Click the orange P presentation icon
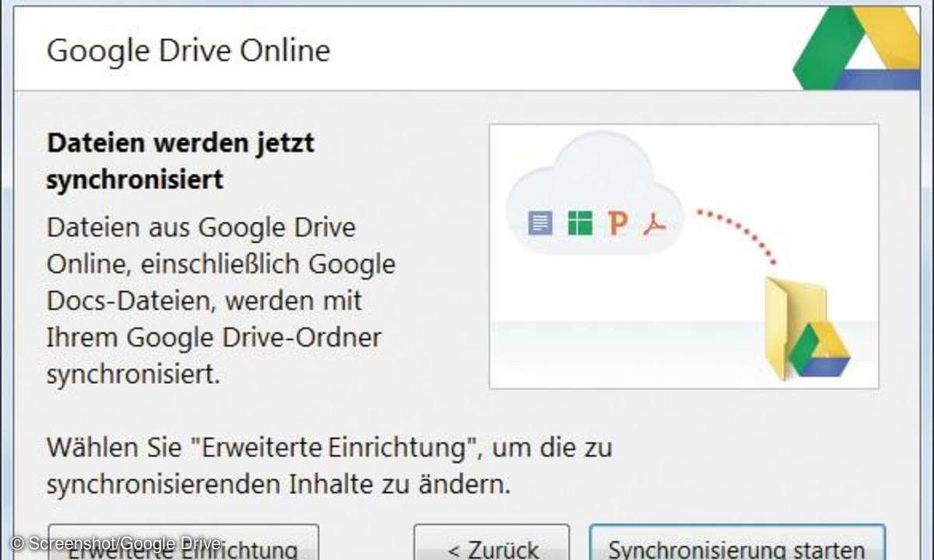The image size is (934, 560). coord(618,223)
